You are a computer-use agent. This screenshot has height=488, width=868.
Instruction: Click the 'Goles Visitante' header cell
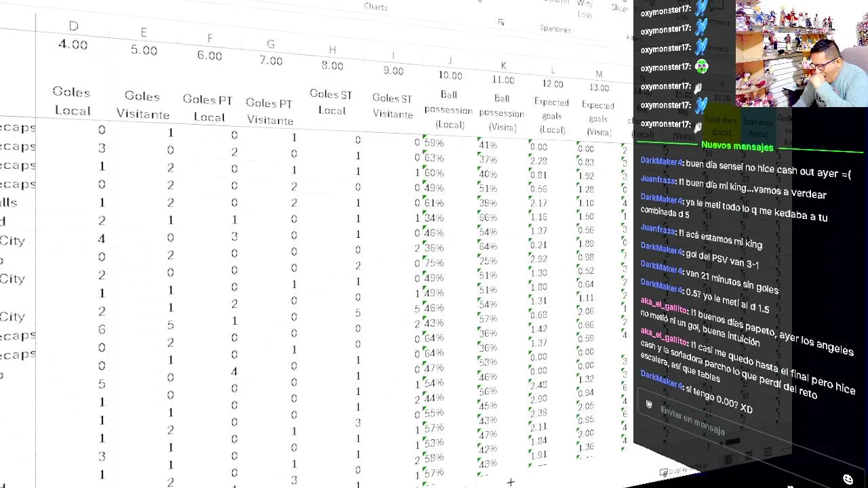pyautogui.click(x=142, y=105)
